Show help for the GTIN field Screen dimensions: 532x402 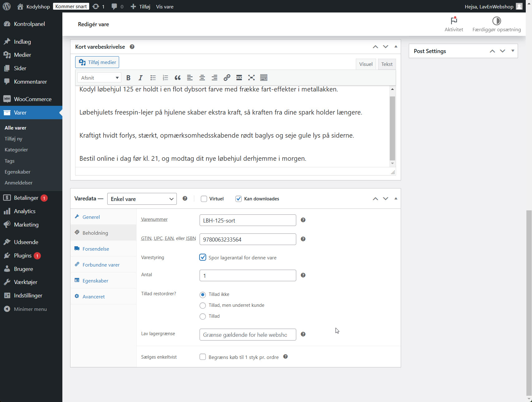[303, 239]
